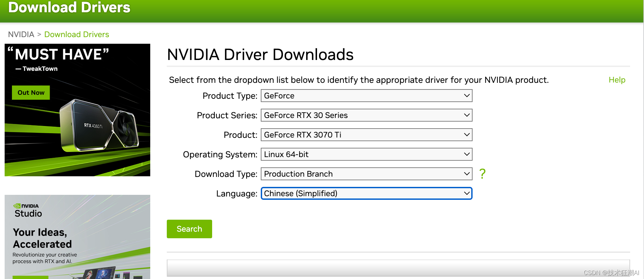The width and height of the screenshot is (644, 279).
Task: Open the Product Series dropdown
Action: (366, 115)
